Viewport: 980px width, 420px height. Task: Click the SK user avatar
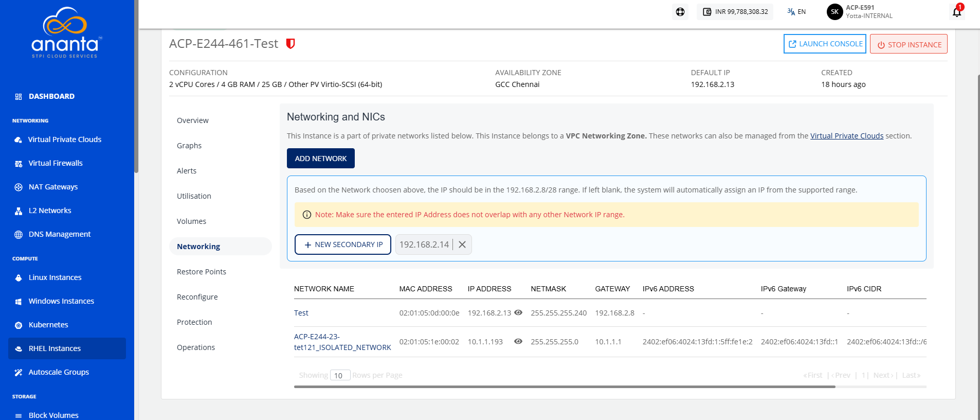coord(834,12)
